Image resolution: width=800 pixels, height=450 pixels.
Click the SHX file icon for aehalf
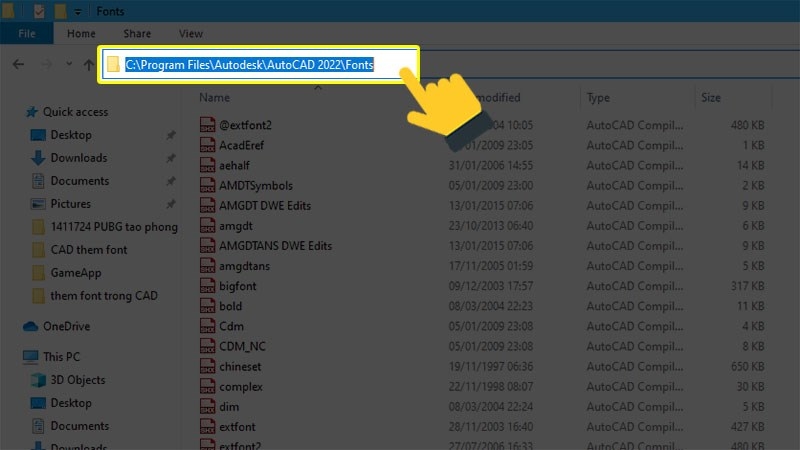(207, 165)
